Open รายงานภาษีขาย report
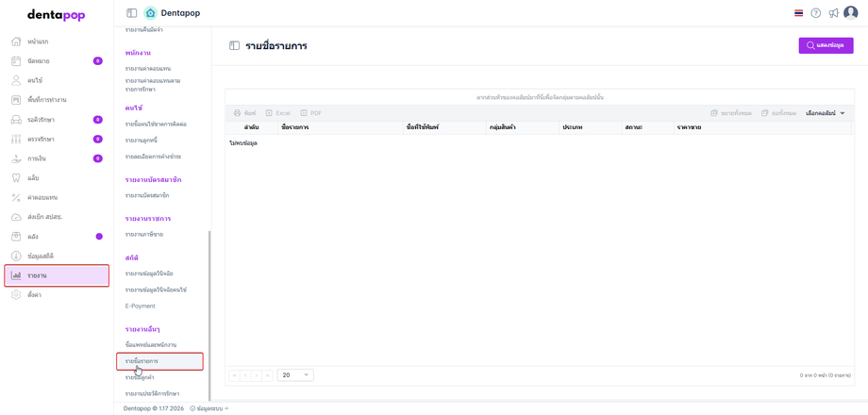 144,235
